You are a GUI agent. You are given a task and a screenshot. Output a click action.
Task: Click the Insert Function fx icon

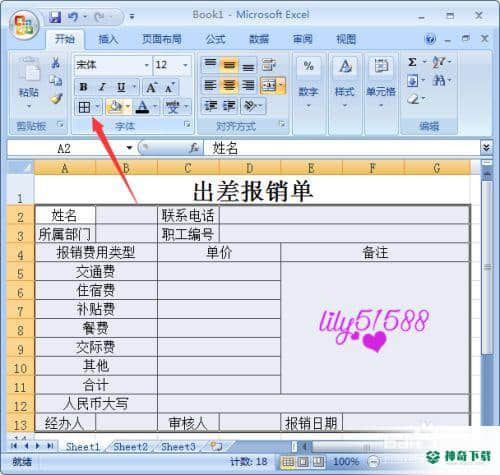[193, 148]
